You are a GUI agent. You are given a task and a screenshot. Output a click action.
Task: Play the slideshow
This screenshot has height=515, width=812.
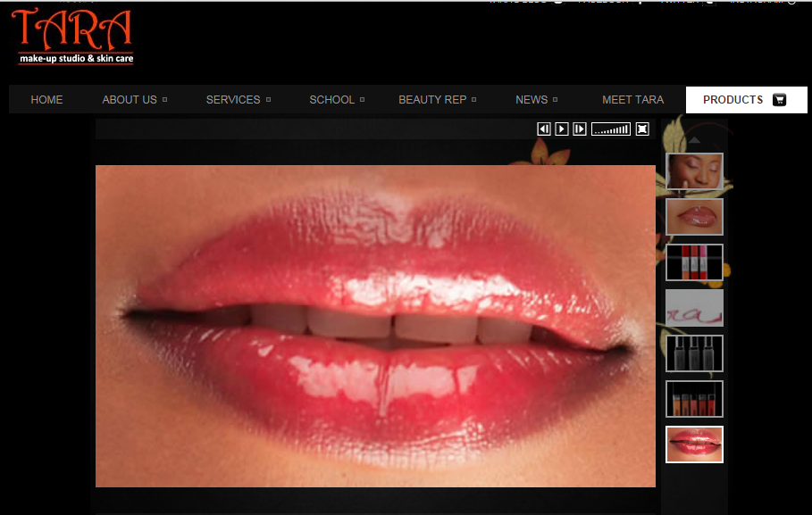coord(562,129)
